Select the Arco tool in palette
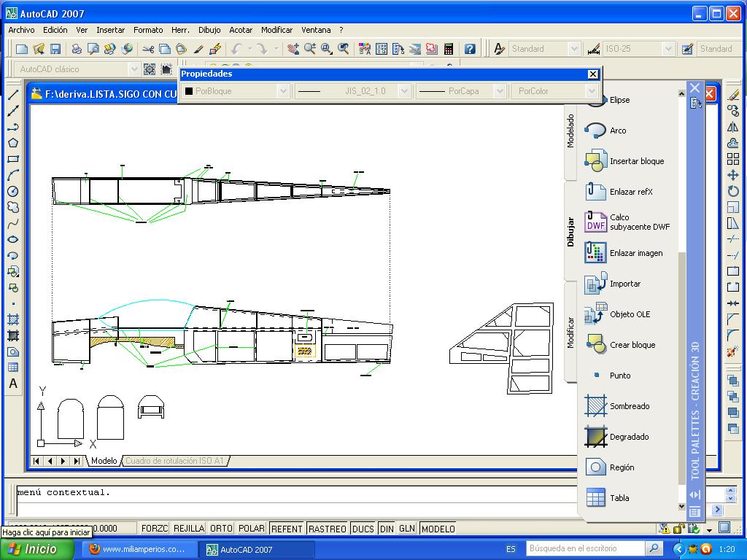747x560 pixels. coord(596,131)
